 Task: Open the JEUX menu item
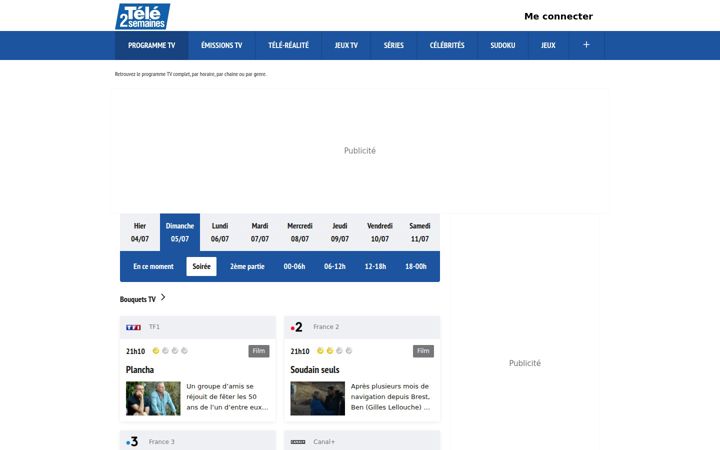point(548,45)
